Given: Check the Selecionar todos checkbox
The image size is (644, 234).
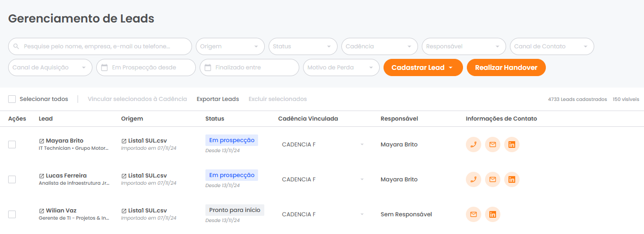Looking at the screenshot, I should (12, 99).
